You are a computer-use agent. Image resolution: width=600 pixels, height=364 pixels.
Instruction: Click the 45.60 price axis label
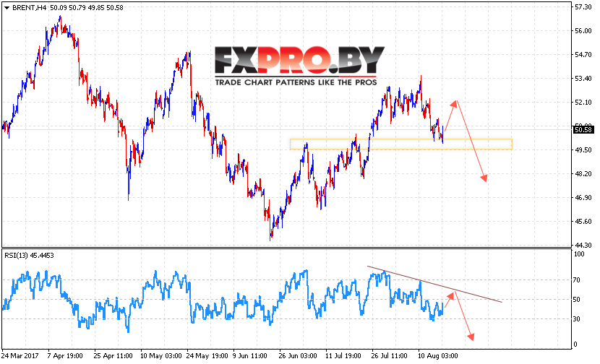(583, 222)
